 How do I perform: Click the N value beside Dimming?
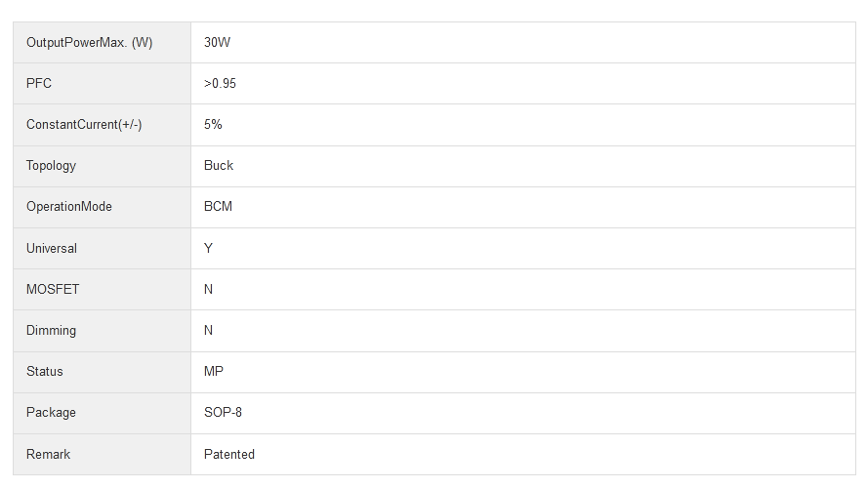coord(208,331)
